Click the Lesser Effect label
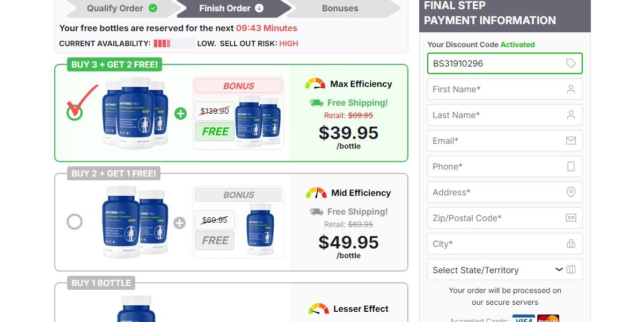 pos(361,309)
